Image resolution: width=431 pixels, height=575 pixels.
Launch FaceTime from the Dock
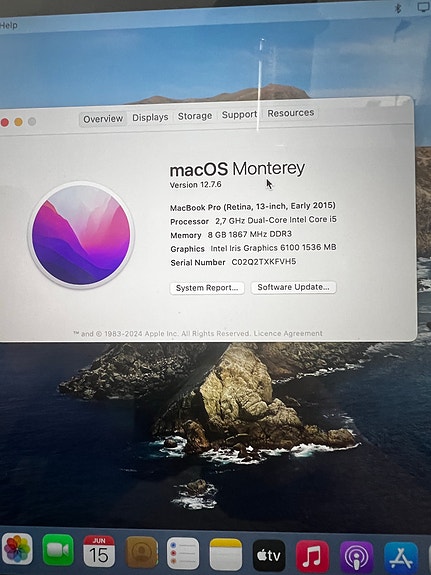pyautogui.click(x=58, y=550)
